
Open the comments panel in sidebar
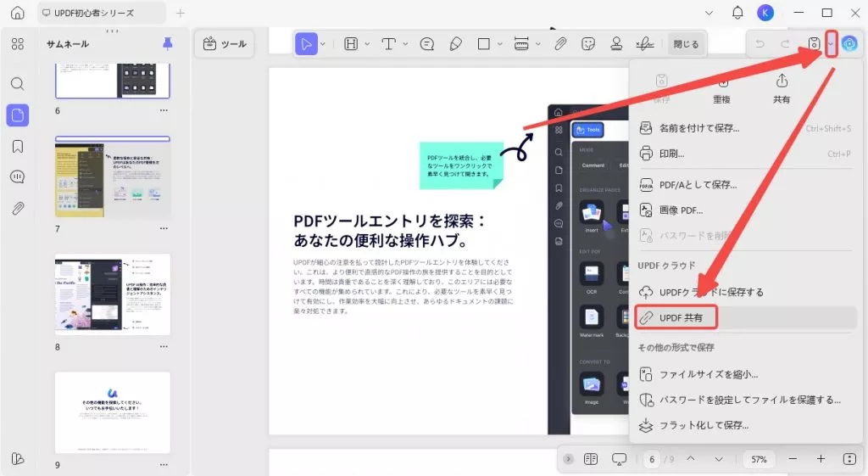18,176
